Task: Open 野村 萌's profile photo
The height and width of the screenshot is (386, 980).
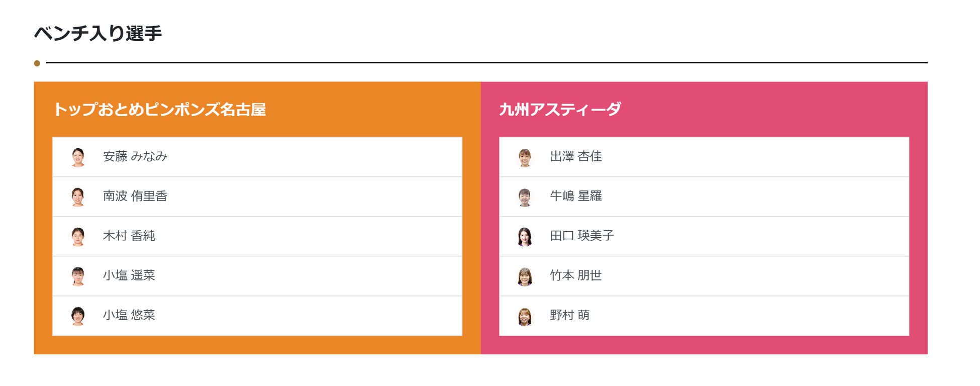Action: coord(525,316)
